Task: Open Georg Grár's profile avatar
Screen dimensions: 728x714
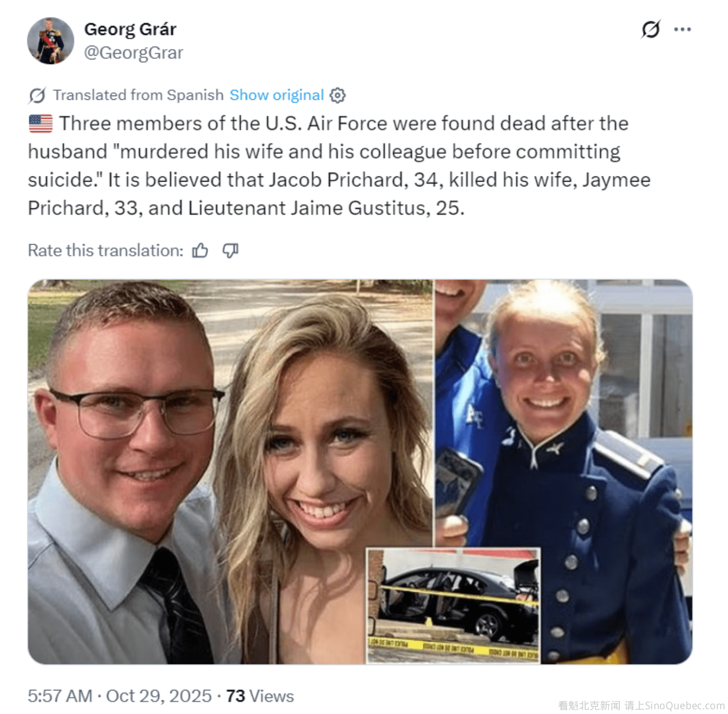Action: 50,41
